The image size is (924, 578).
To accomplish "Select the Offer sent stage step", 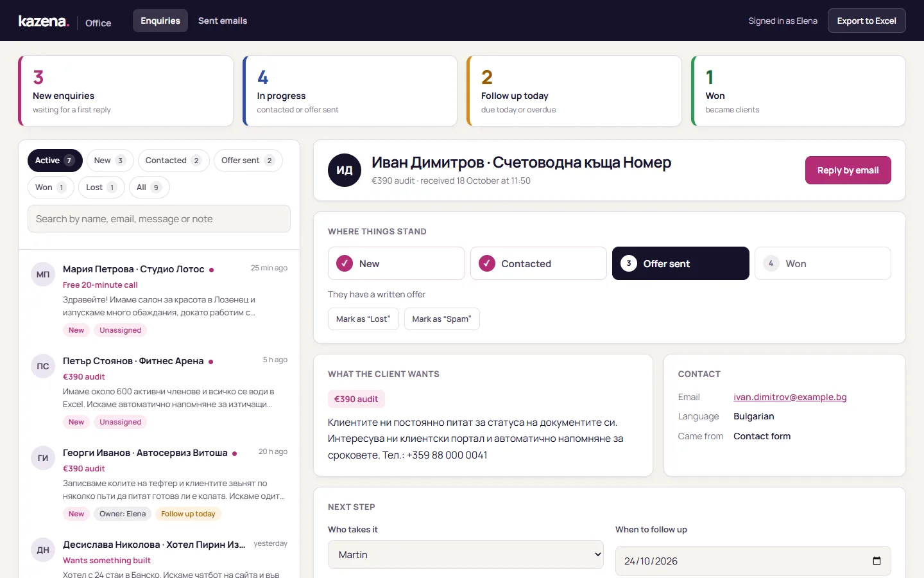I will pos(681,263).
